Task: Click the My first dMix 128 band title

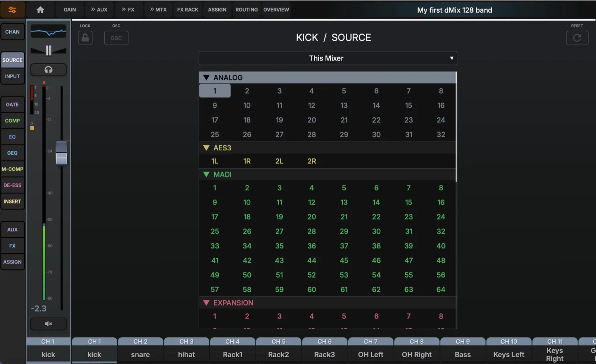Action: click(454, 10)
